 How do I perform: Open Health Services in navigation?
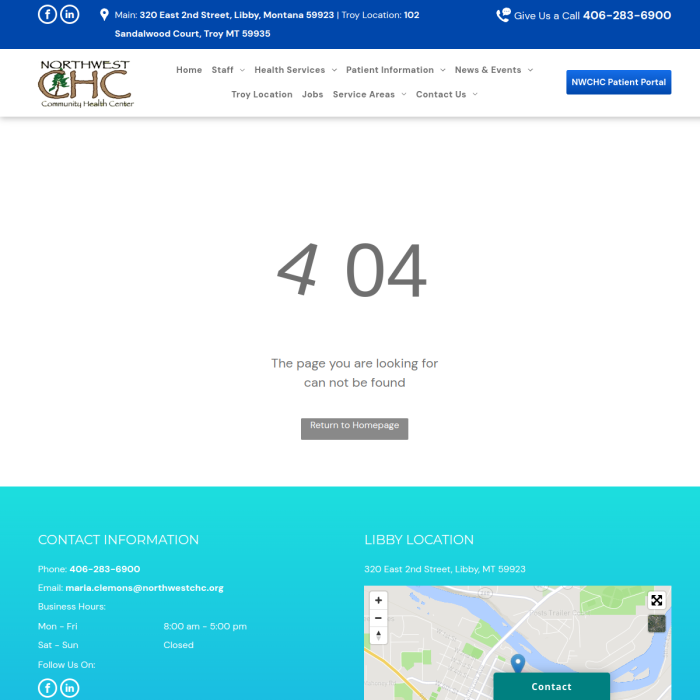[290, 70]
